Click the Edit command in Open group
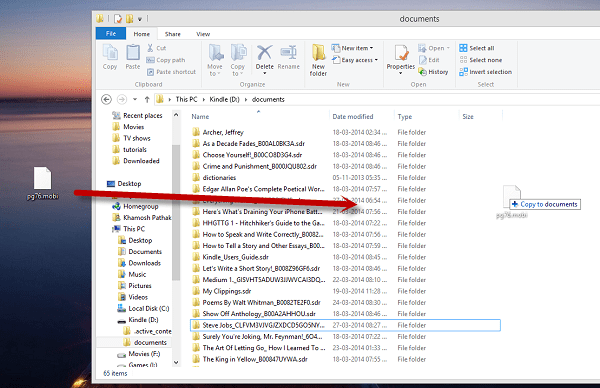 (x=429, y=60)
